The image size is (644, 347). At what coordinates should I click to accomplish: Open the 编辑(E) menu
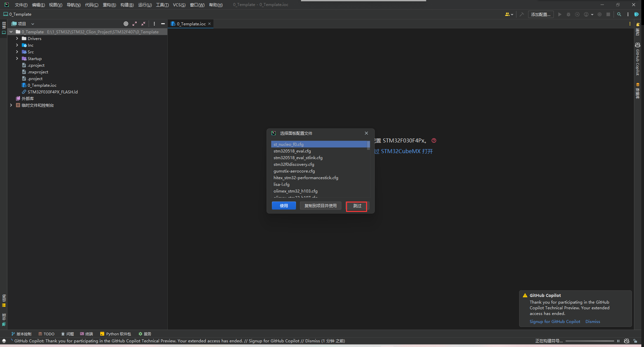(x=38, y=5)
